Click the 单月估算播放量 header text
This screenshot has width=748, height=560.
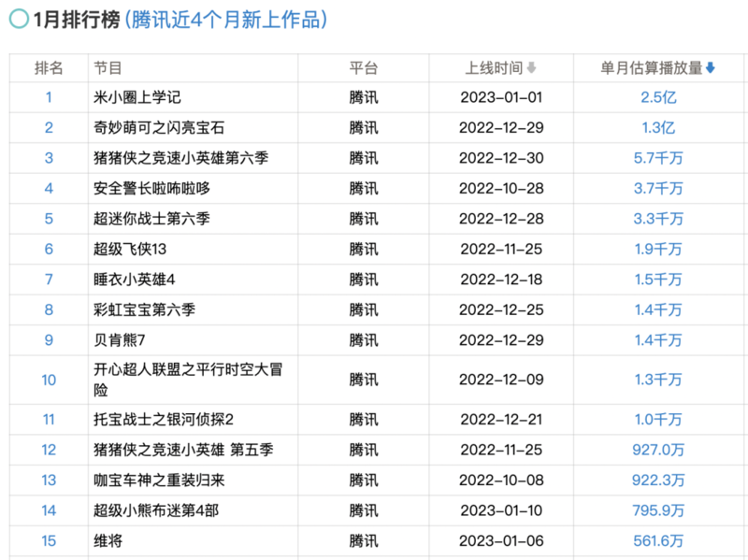point(651,68)
